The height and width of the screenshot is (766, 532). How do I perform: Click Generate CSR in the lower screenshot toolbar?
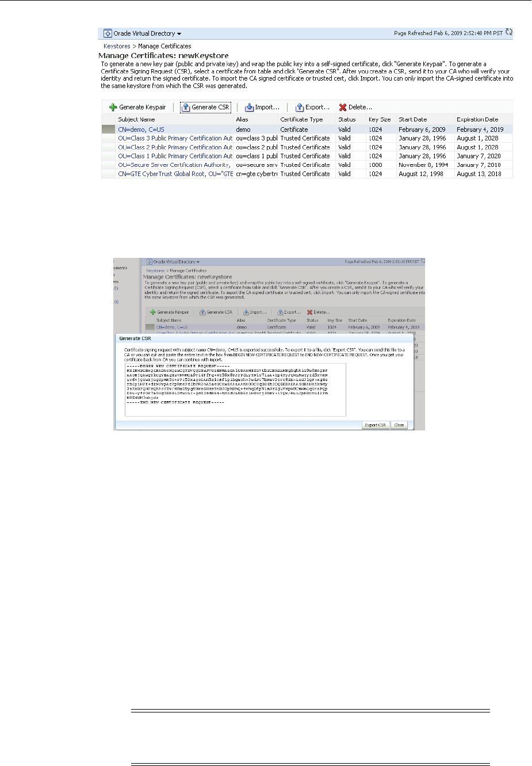click(216, 313)
